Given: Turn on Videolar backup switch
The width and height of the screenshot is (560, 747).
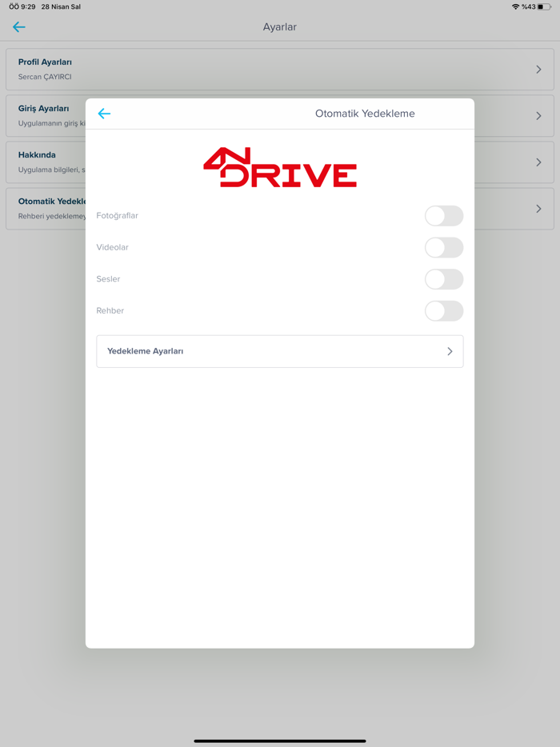Looking at the screenshot, I should coord(444,247).
